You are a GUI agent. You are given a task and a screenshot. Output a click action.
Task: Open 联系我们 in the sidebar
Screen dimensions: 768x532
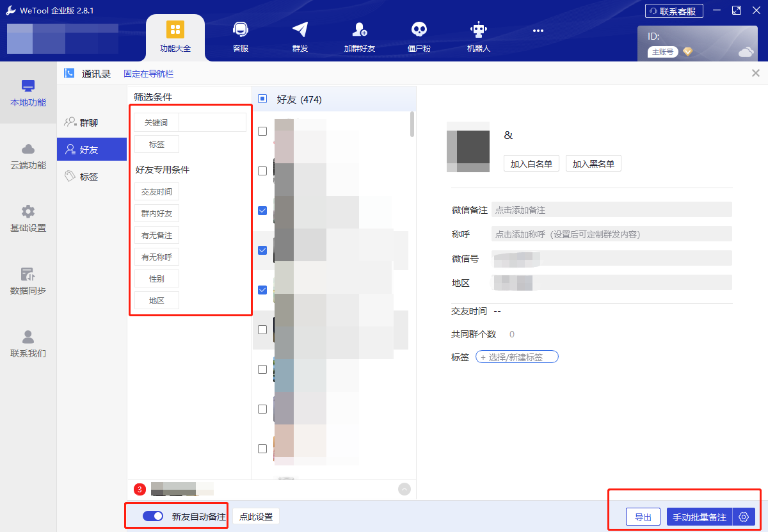(28, 344)
